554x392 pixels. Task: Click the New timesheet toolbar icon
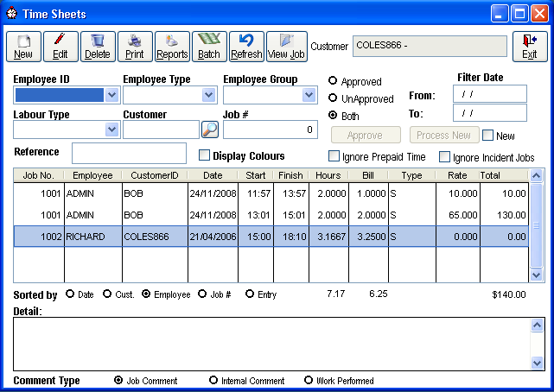click(x=23, y=46)
